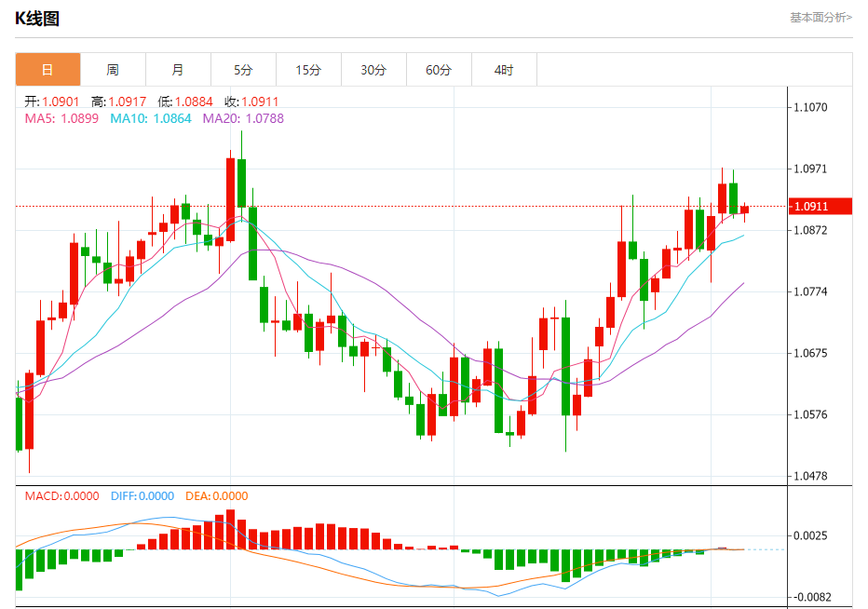Click the 1.0675 price axis label
Screen dimensions: 868x609
coord(810,353)
